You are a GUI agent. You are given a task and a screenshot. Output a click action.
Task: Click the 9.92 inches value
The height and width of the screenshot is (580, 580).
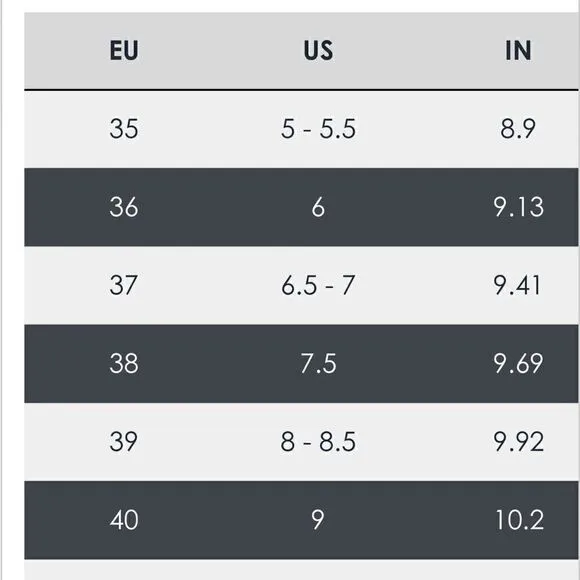click(x=519, y=442)
